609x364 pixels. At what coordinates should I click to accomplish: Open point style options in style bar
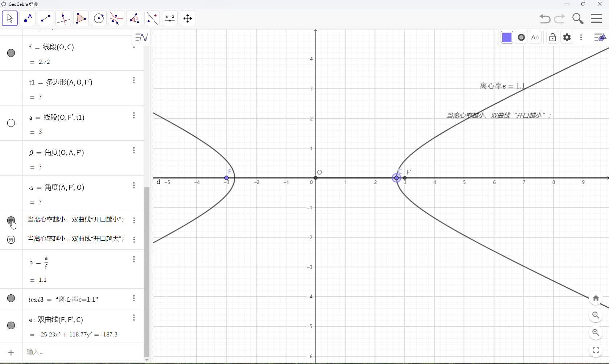[x=521, y=37]
